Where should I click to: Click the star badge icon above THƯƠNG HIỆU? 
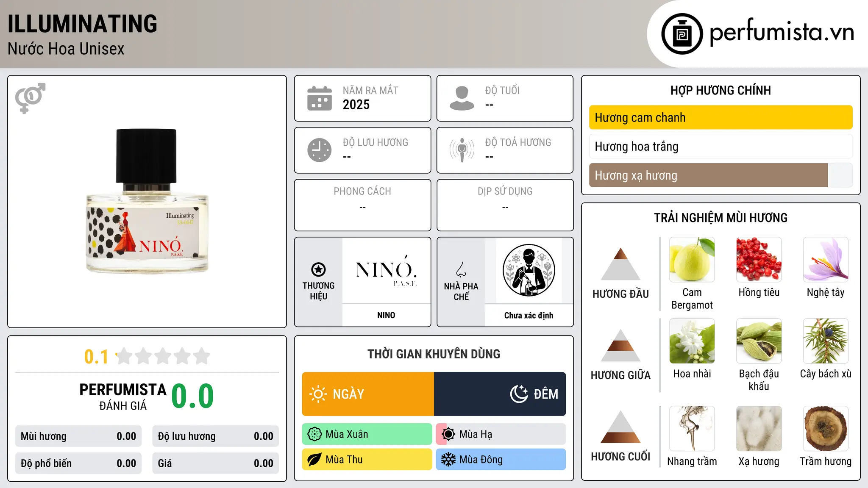(318, 269)
